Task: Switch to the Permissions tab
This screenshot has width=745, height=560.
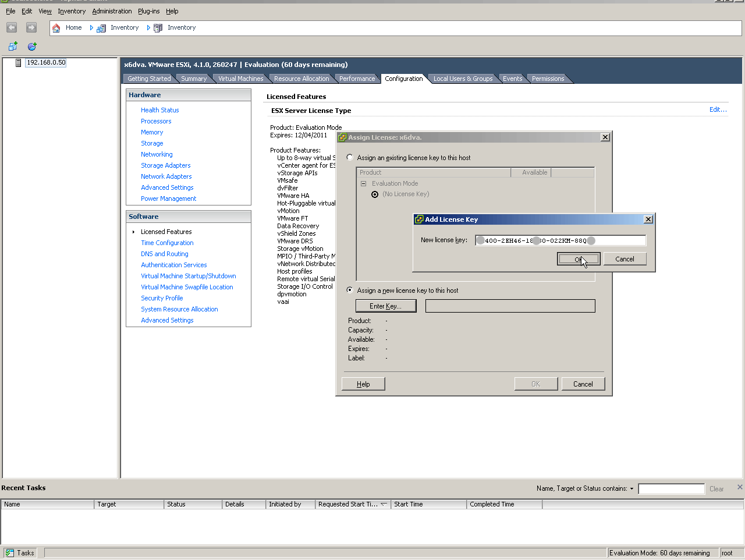Action: pos(548,79)
